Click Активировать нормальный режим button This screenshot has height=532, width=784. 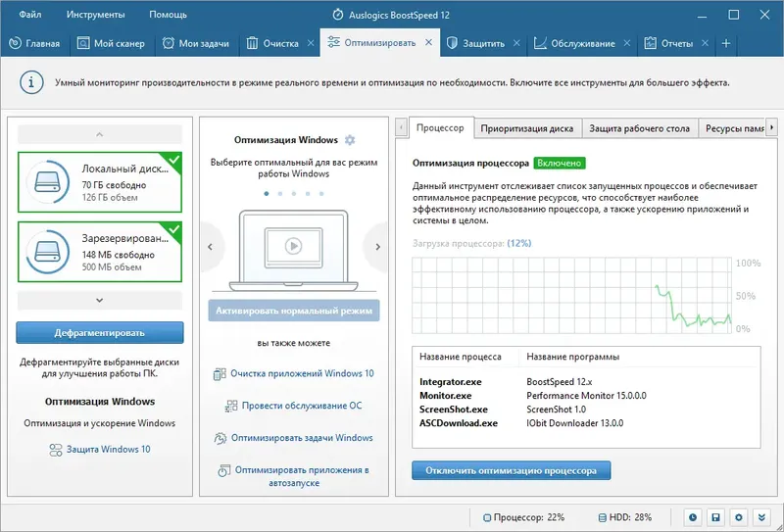tap(294, 311)
